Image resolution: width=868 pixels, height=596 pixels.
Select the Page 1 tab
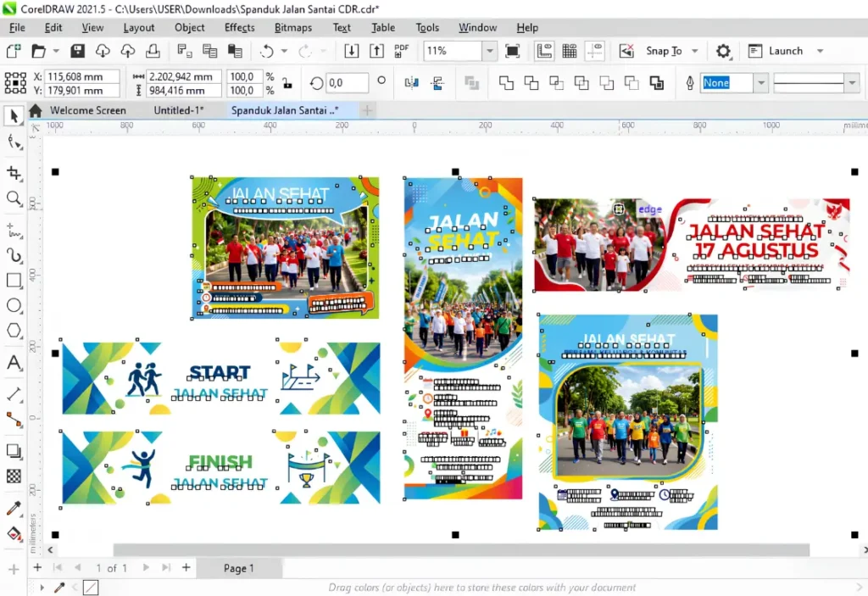coord(238,568)
